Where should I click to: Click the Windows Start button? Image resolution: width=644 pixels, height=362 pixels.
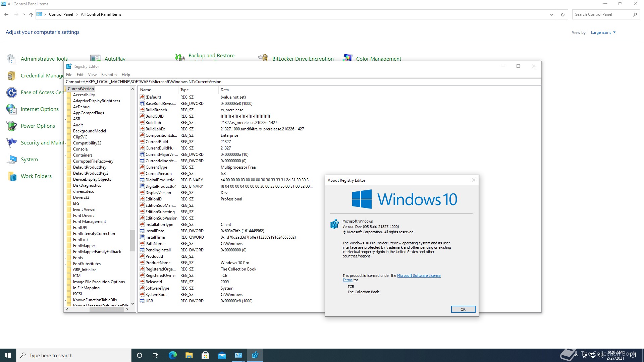8,355
